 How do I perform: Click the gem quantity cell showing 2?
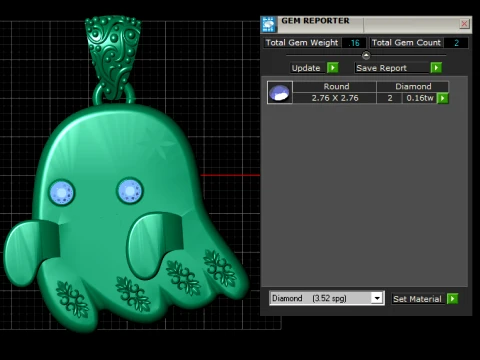pos(390,98)
